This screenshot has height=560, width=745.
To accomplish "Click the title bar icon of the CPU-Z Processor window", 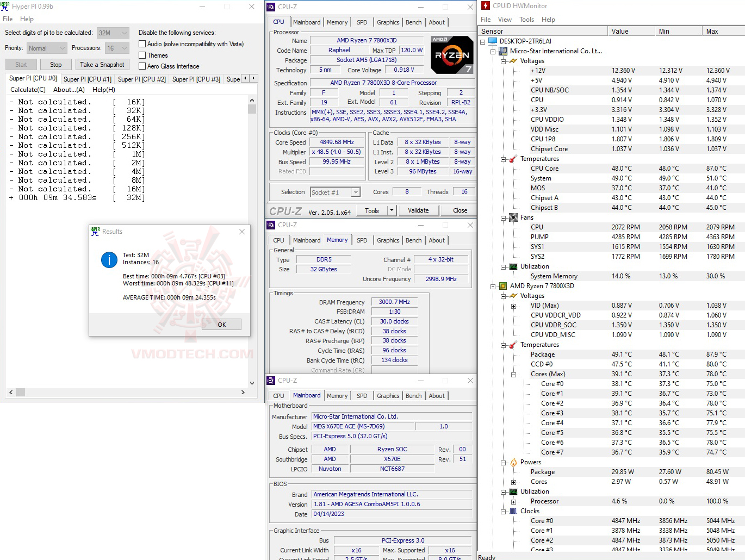I will click(271, 7).
